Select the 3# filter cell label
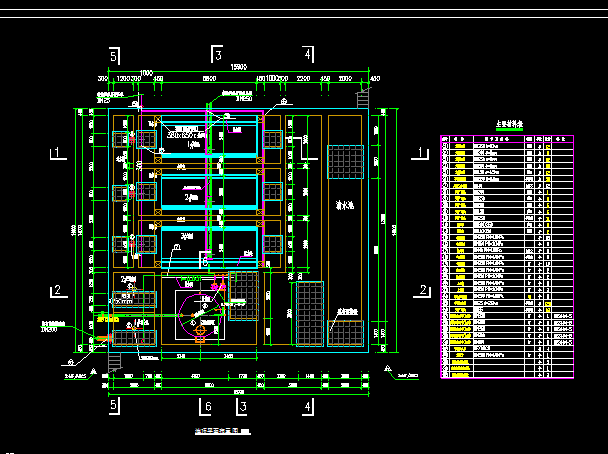The height and width of the screenshot is (454, 608). coord(187,236)
